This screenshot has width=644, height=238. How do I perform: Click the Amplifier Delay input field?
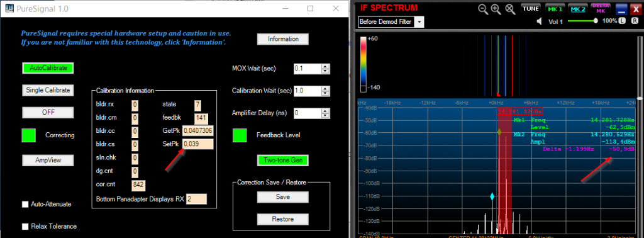[308, 113]
